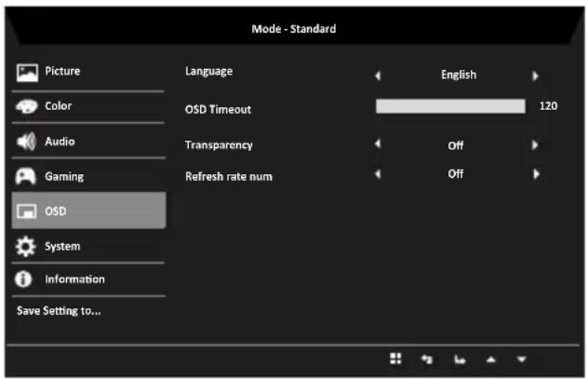Click the System gear icon

tap(25, 247)
